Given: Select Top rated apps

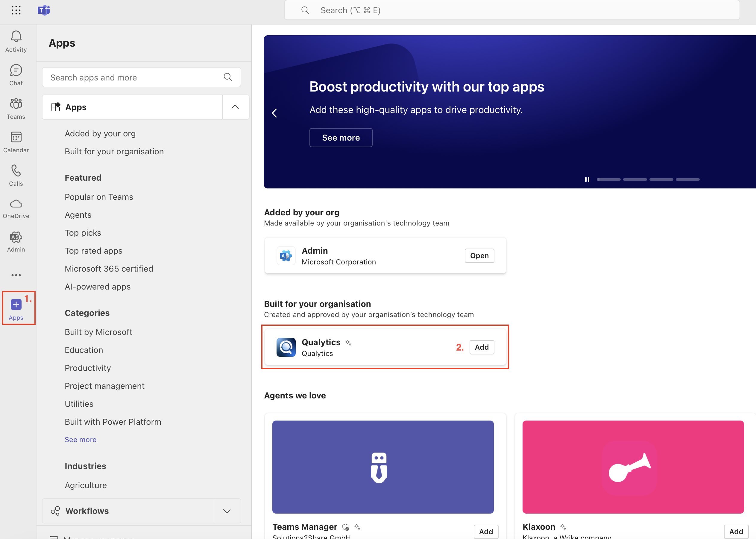Looking at the screenshot, I should click(93, 251).
